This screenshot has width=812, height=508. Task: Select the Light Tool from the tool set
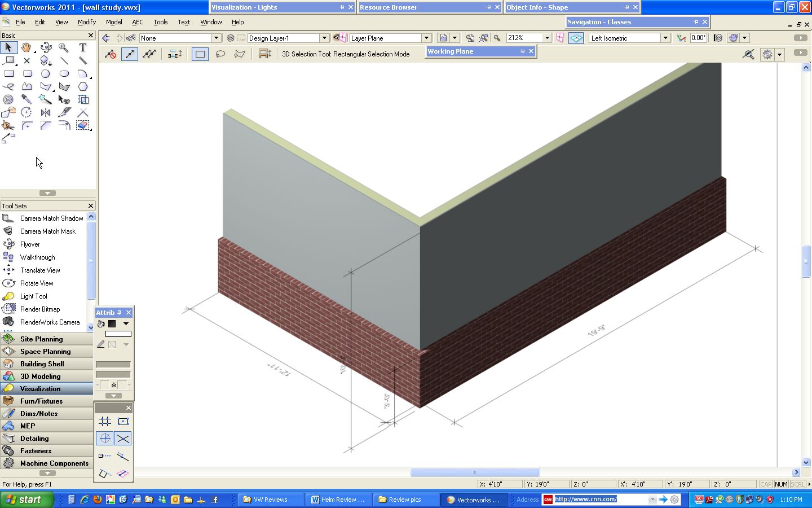tap(33, 296)
